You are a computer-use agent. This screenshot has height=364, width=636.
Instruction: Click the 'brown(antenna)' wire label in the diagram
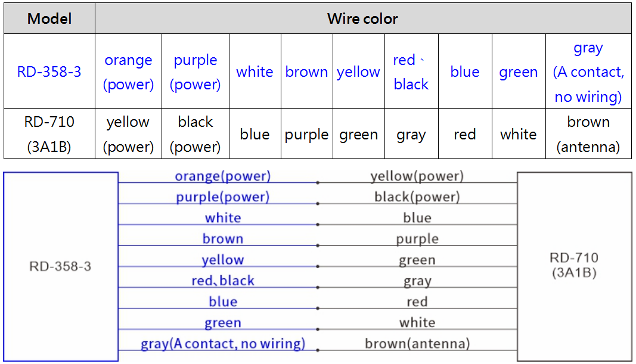[x=417, y=344]
